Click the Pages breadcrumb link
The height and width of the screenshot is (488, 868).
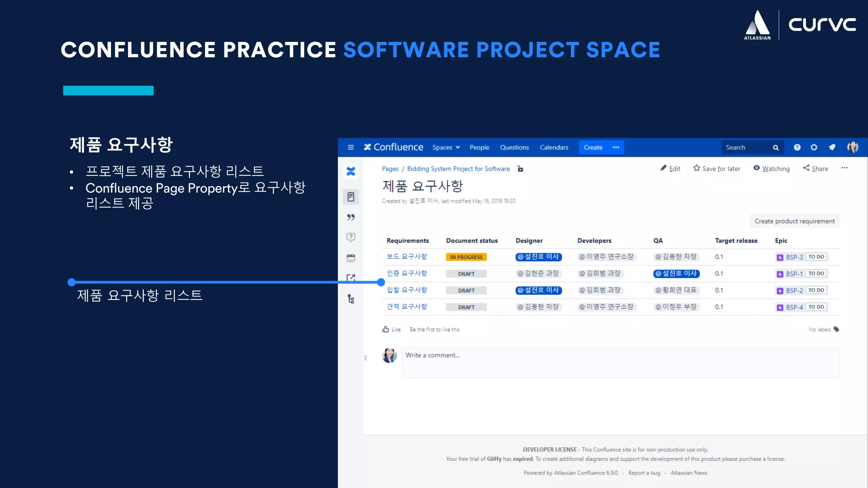(x=390, y=169)
